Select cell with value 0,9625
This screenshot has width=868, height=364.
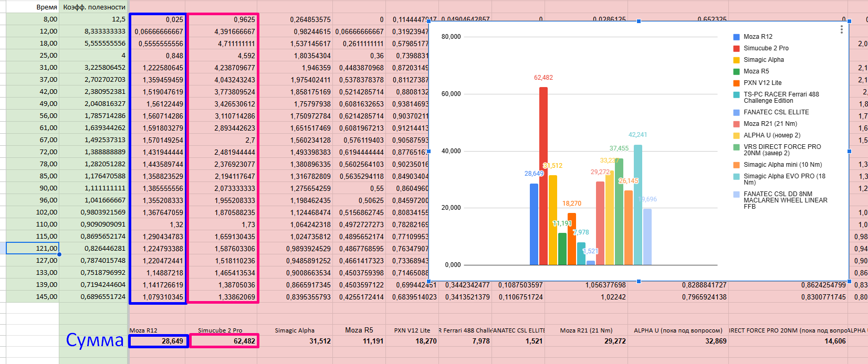click(223, 19)
